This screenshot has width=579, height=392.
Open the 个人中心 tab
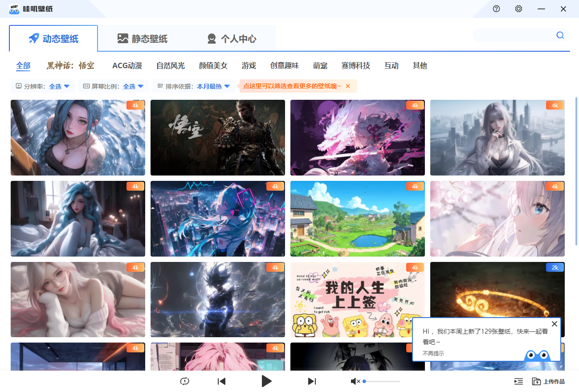click(x=232, y=39)
